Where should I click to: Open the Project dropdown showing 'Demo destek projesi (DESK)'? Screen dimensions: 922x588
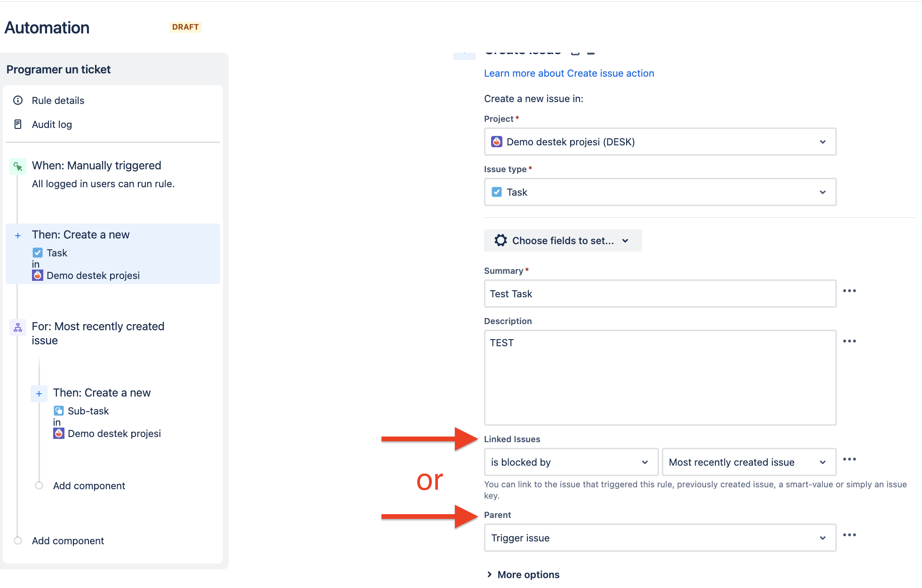pos(660,142)
